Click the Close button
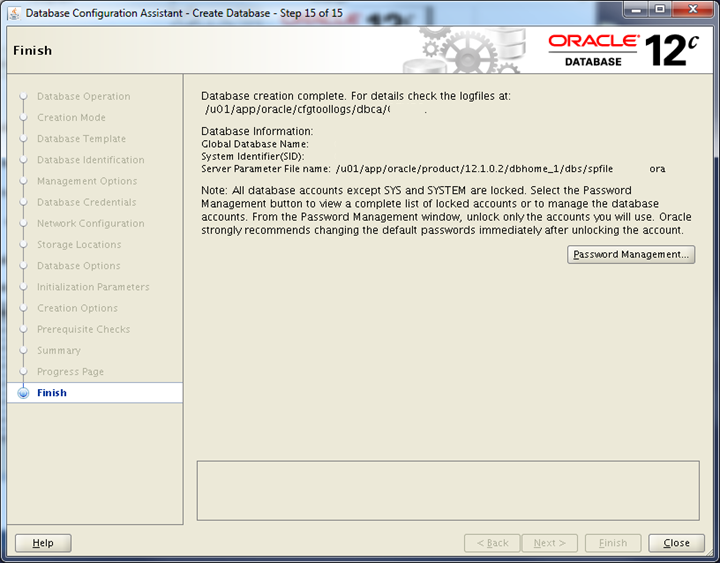Image resolution: width=720 pixels, height=563 pixels. point(676,543)
